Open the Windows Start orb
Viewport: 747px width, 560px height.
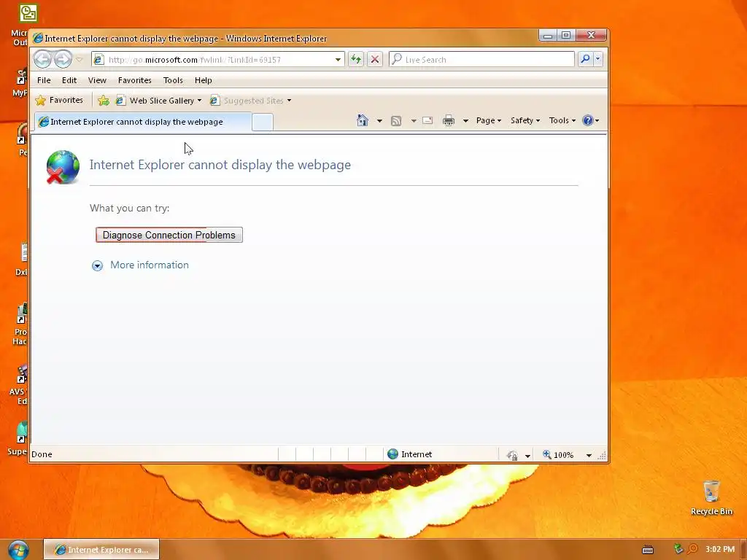[x=18, y=550]
